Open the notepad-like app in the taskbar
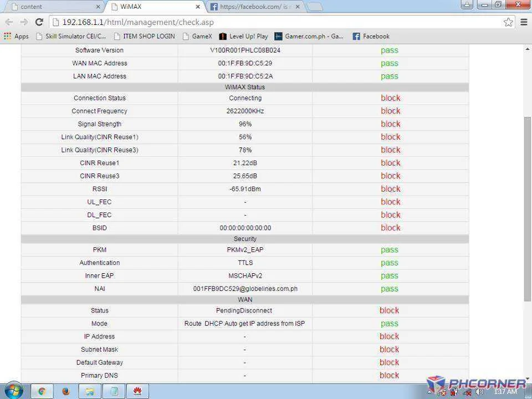532x399 pixels. click(114, 392)
